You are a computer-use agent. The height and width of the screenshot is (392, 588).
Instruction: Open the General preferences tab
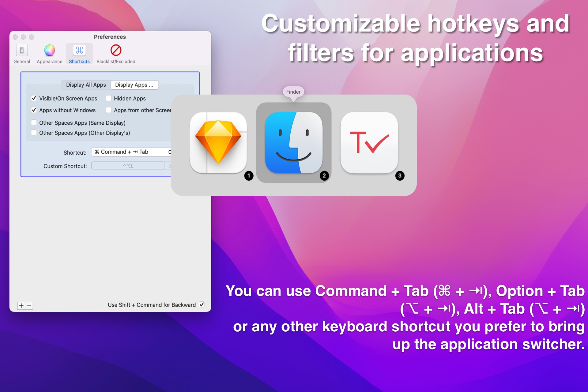[22, 54]
